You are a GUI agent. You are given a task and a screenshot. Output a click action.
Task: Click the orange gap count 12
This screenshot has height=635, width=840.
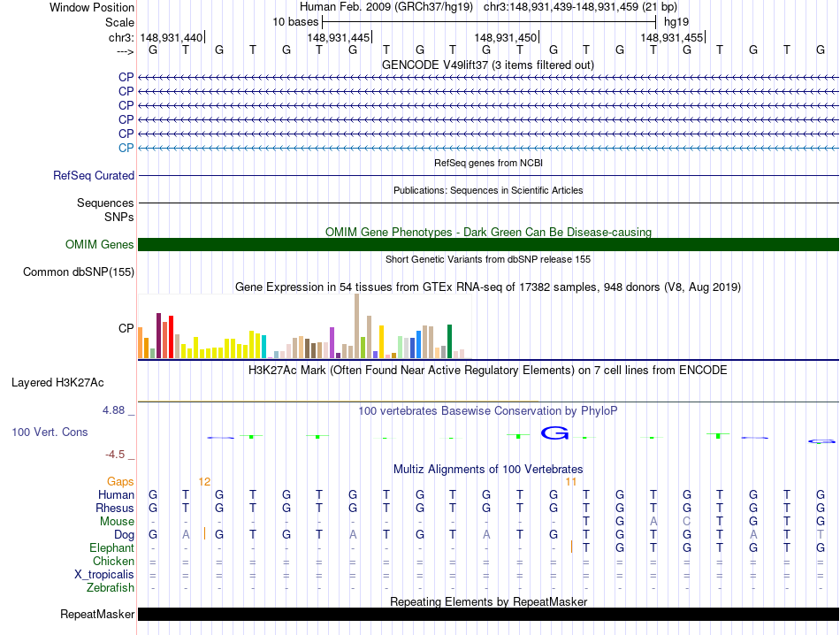(x=204, y=482)
